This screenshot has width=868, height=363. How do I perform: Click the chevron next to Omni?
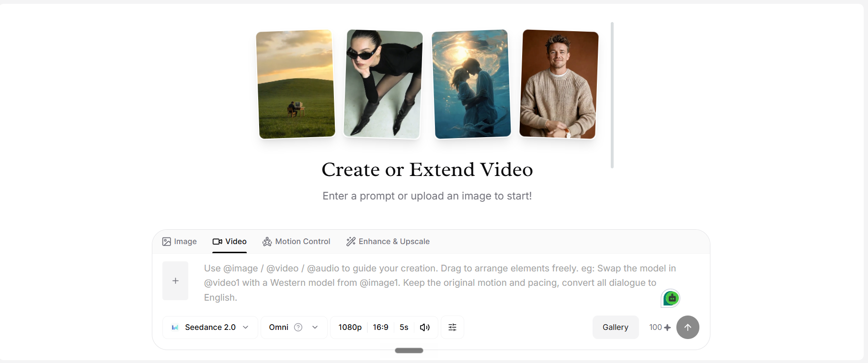pos(315,328)
